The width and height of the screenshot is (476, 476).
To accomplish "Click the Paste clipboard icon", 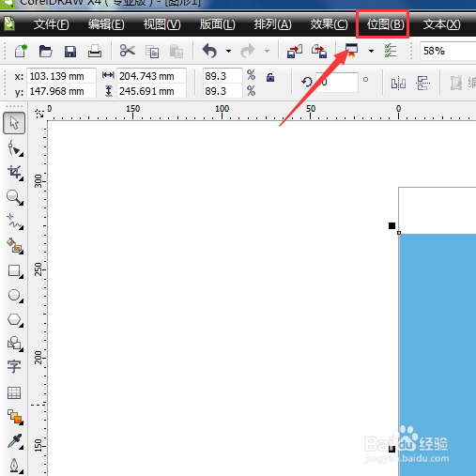I will point(177,52).
